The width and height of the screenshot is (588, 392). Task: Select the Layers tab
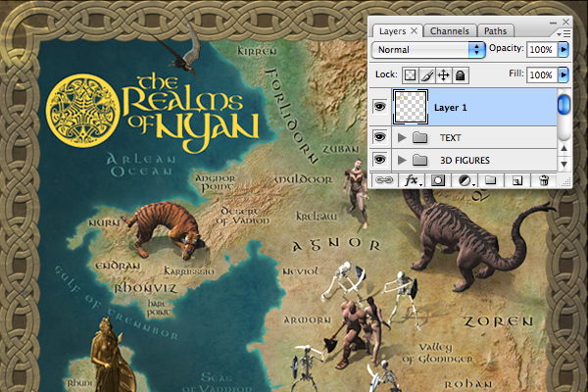coord(392,31)
